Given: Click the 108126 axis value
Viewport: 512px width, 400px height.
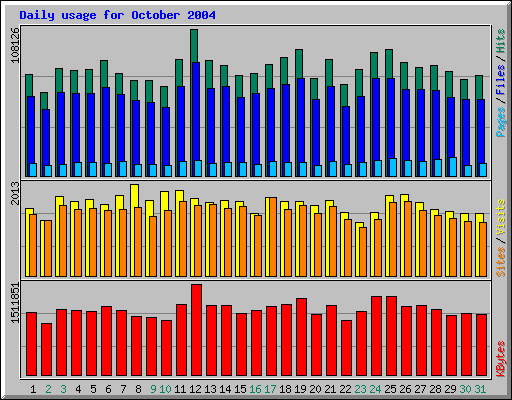Looking at the screenshot, I should click(x=15, y=45).
